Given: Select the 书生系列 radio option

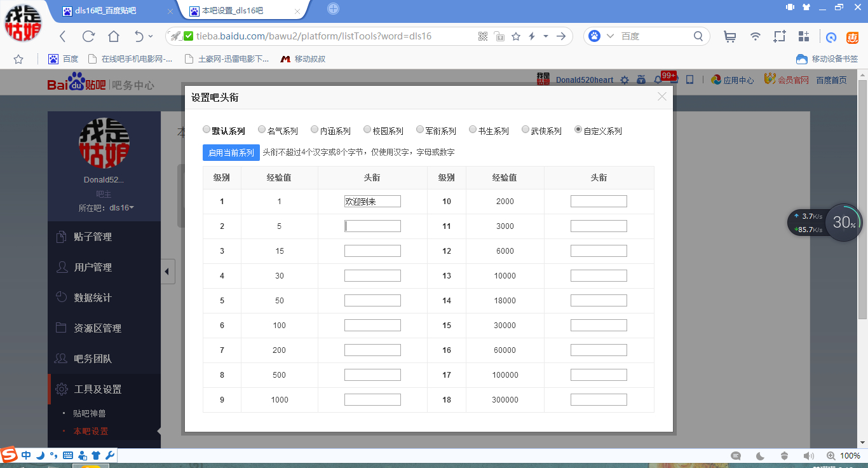Looking at the screenshot, I should (473, 130).
